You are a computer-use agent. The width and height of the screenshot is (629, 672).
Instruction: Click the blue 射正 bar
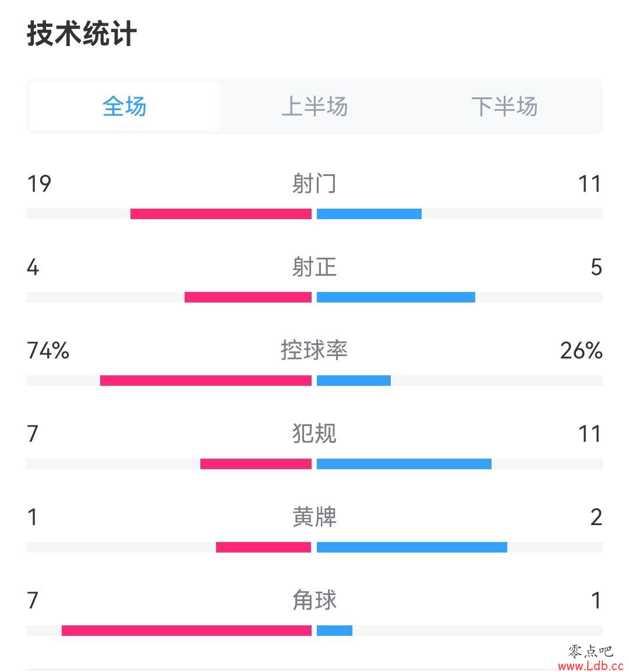point(396,297)
